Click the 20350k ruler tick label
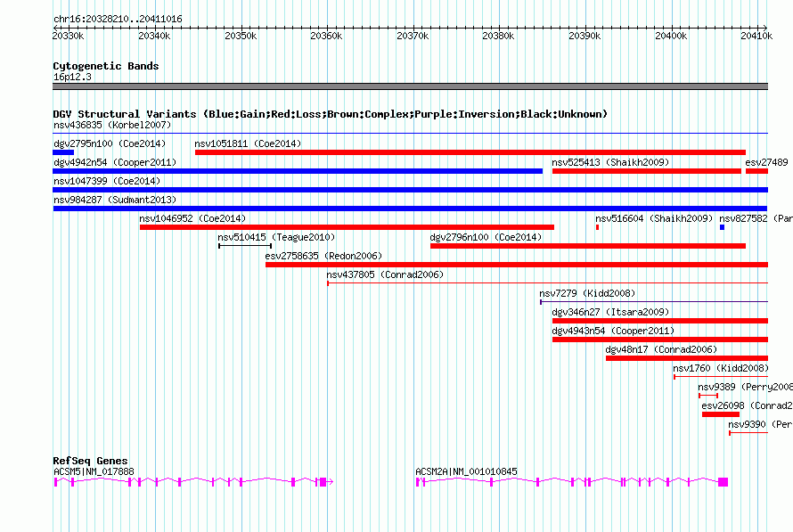This screenshot has width=793, height=532. [241, 36]
